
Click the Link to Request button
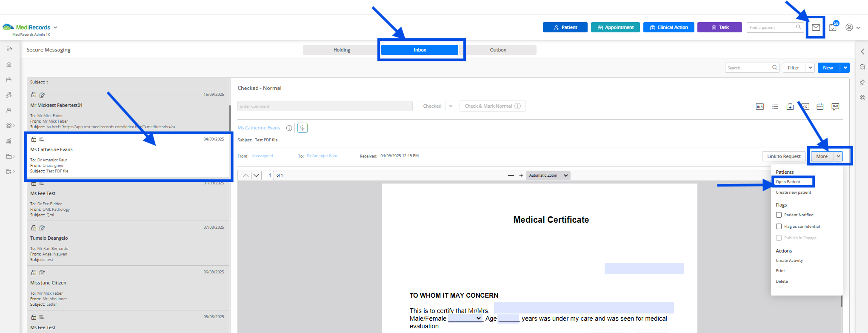[784, 156]
